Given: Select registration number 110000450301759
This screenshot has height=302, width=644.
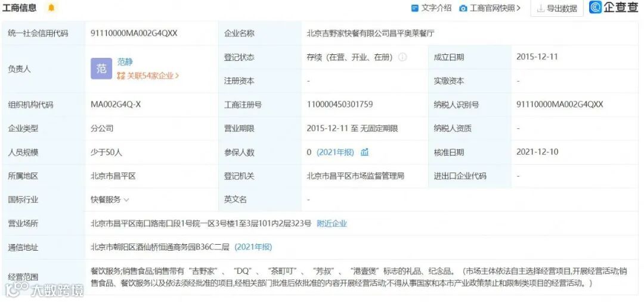Looking at the screenshot, I should click(340, 104).
